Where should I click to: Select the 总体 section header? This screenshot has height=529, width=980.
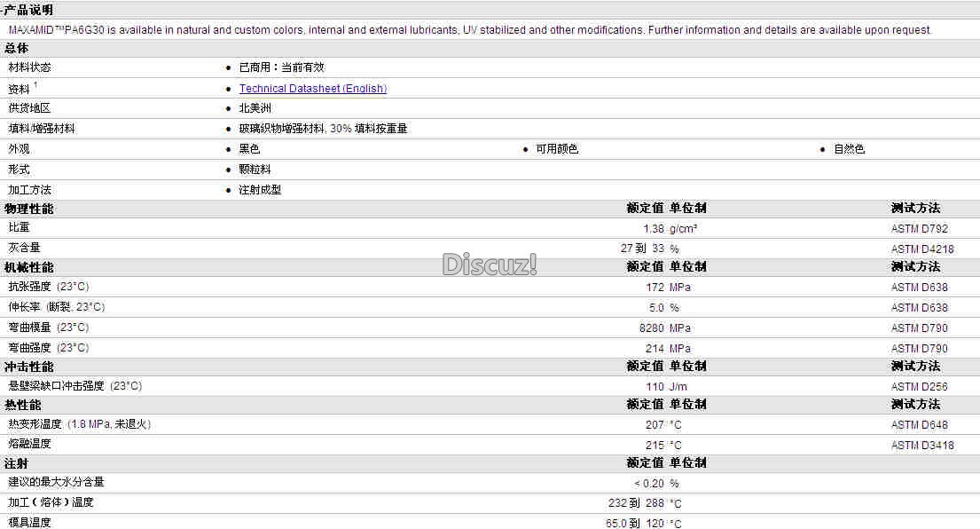tap(16, 48)
